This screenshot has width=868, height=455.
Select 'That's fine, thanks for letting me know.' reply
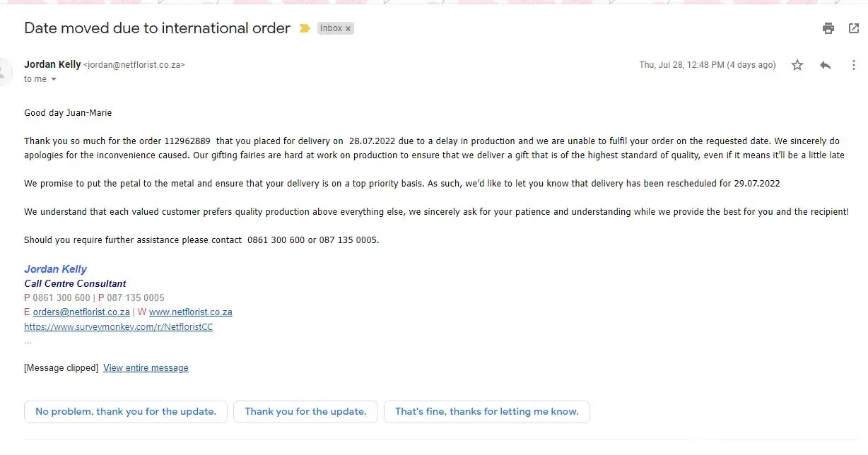(x=486, y=411)
